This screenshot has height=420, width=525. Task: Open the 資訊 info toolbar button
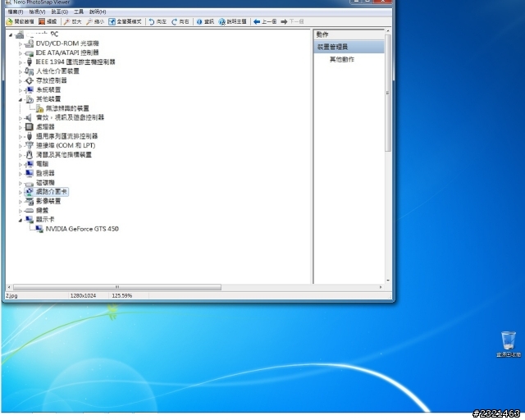(205, 22)
